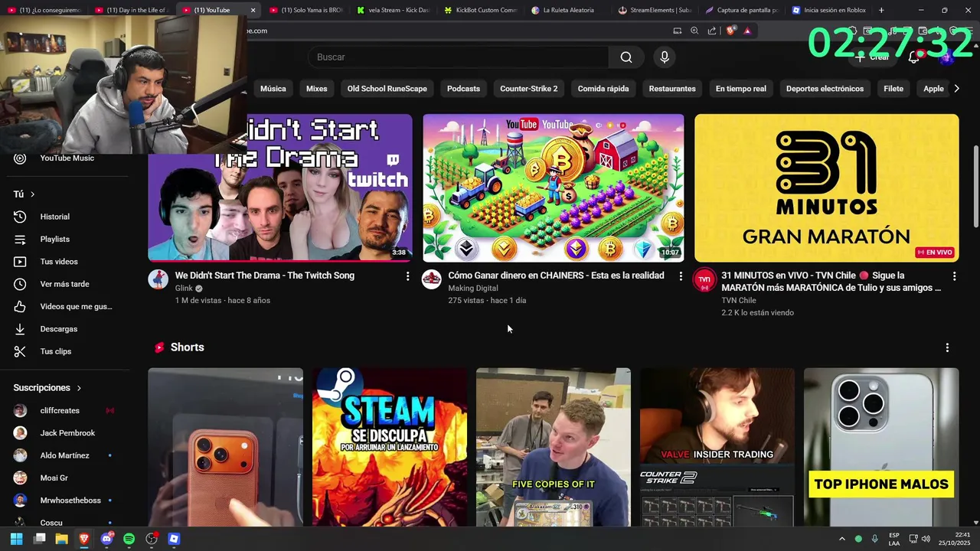Screen dimensions: 980x551
Task: Select the Deportes electrónicos chip
Action: tap(825, 89)
